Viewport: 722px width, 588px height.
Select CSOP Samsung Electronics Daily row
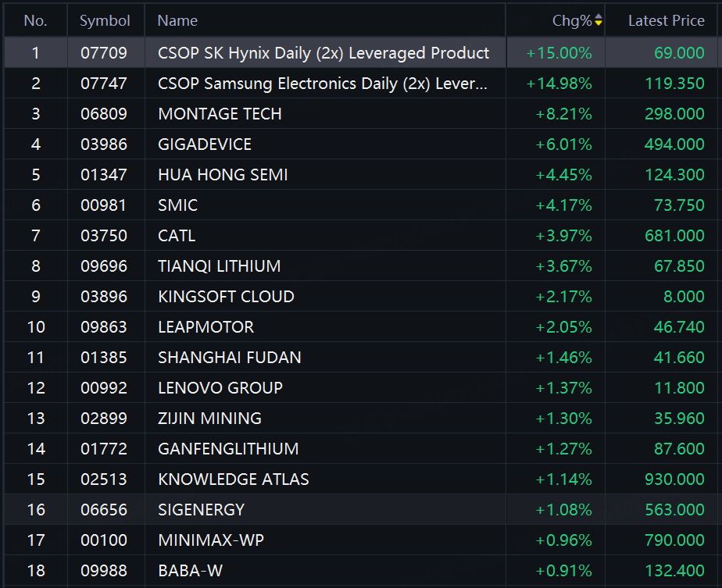point(361,84)
